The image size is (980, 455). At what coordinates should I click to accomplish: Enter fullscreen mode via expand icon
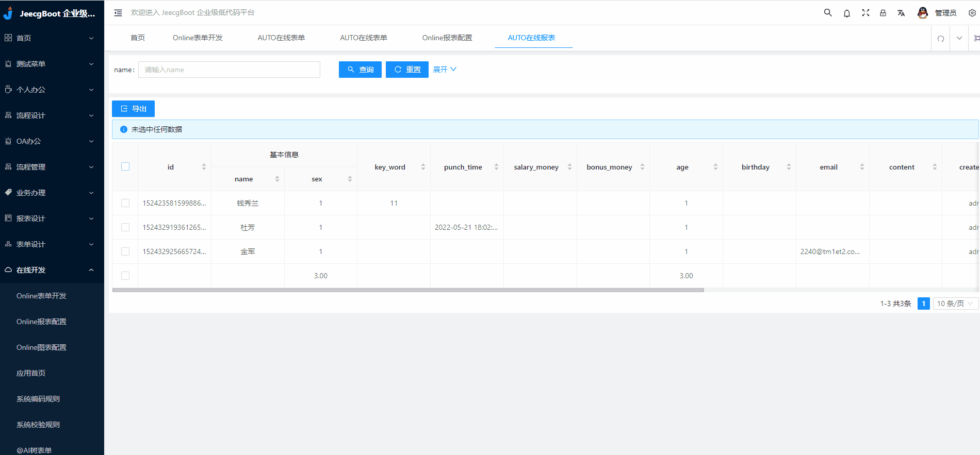(865, 13)
